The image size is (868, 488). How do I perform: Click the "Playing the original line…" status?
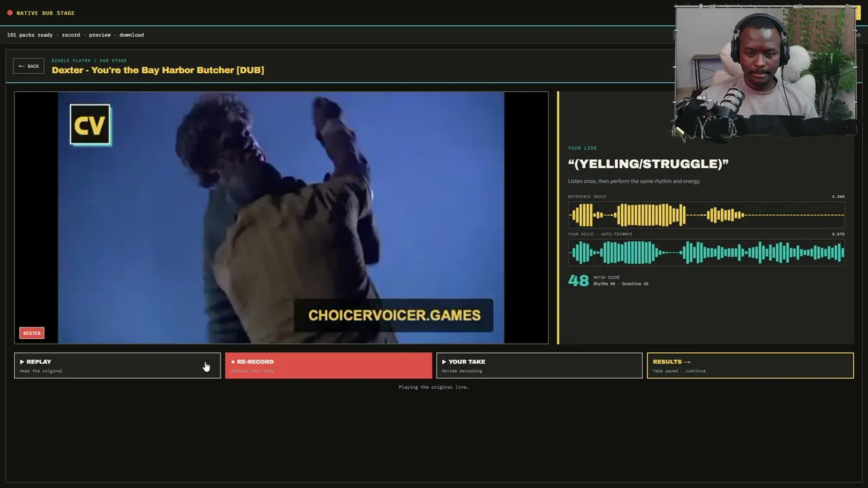(434, 387)
